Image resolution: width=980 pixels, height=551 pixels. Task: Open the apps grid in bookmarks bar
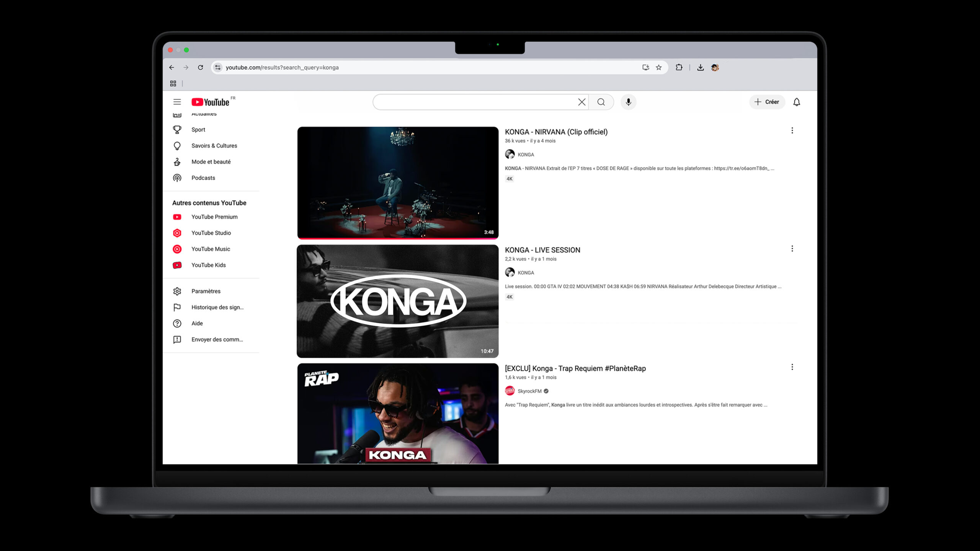pyautogui.click(x=173, y=83)
